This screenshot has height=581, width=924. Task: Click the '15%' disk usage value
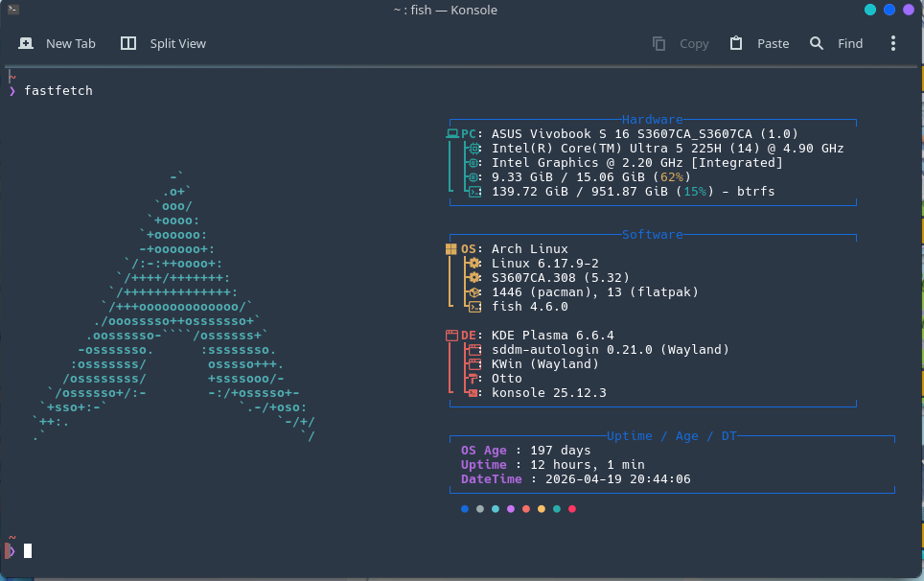click(x=695, y=192)
